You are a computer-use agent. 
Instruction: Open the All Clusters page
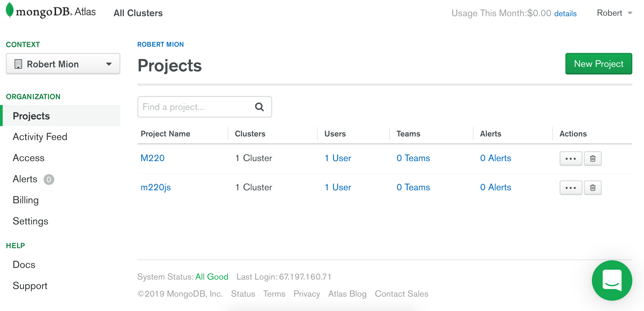138,13
